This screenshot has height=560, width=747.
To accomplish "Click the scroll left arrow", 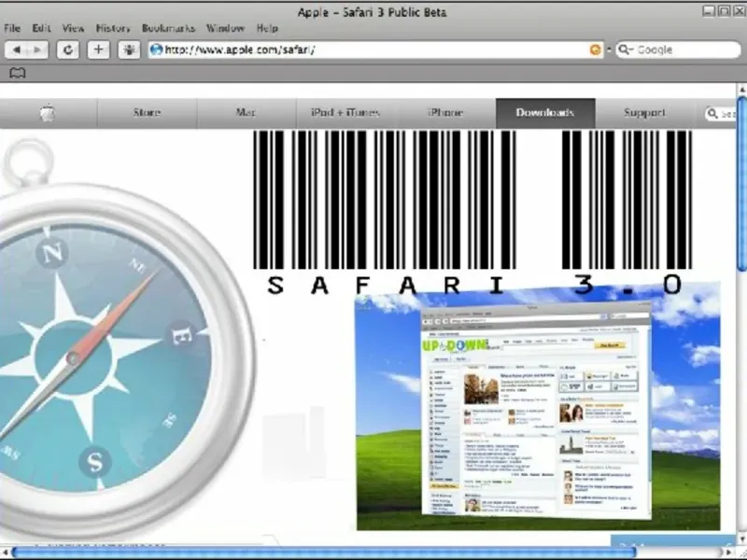I will [x=5, y=553].
